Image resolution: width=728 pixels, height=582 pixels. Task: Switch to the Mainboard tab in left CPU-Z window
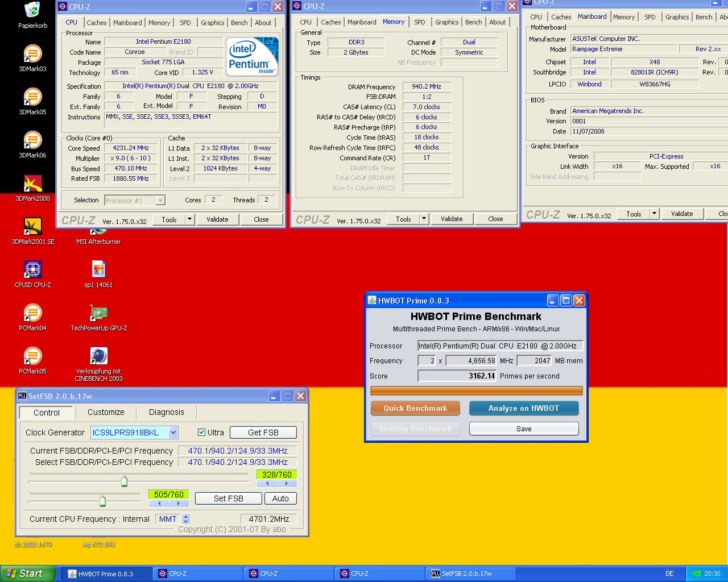pyautogui.click(x=127, y=23)
